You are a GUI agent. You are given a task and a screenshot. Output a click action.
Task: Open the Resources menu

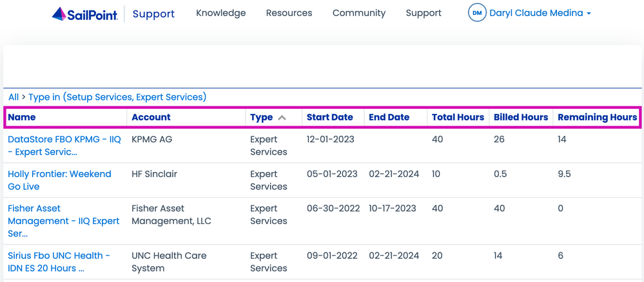click(289, 13)
